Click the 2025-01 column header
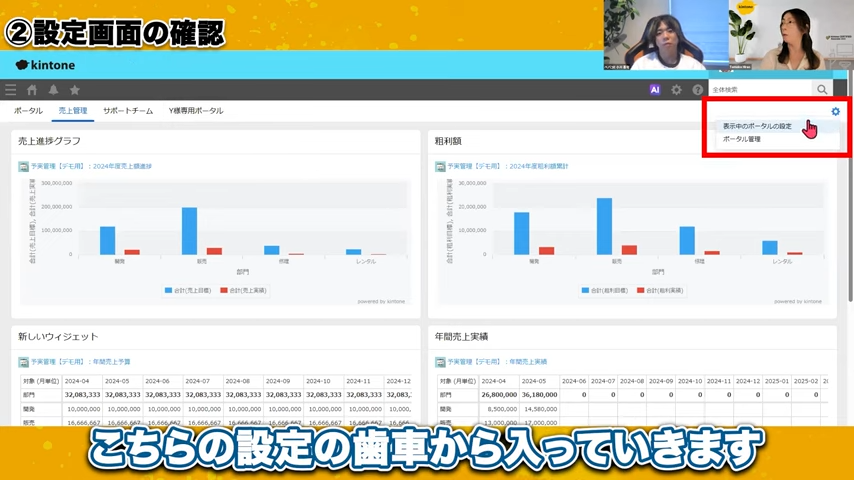 (x=776, y=381)
